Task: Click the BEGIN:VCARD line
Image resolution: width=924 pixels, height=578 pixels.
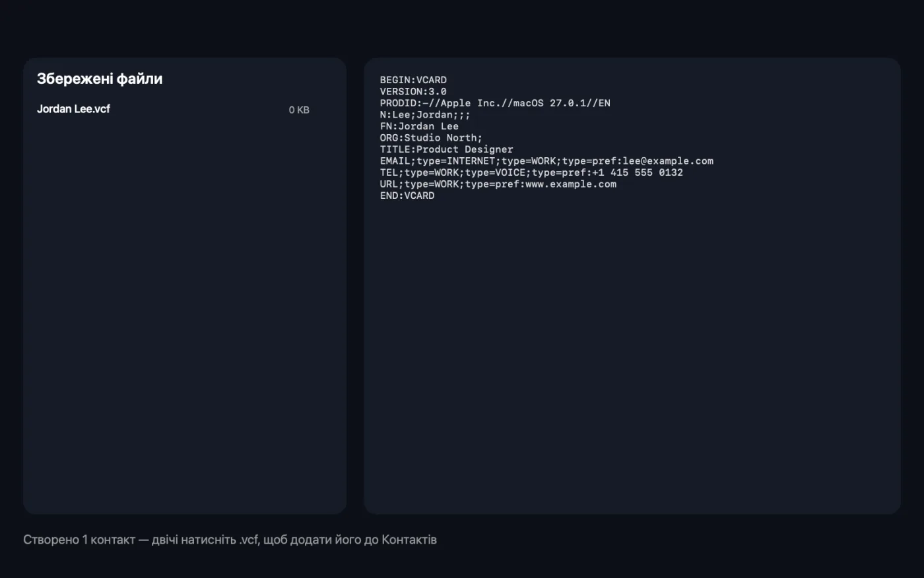Action: coord(413,80)
